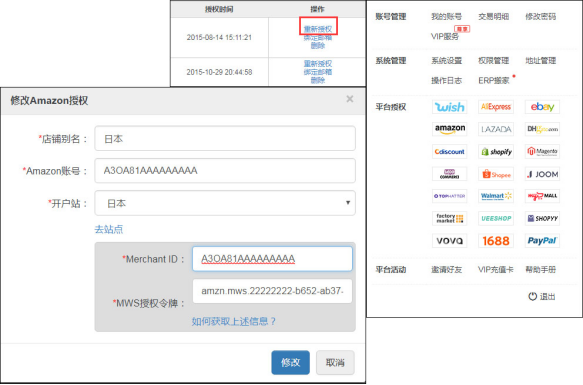Open the SHOPYY platform icon
Image resolution: width=583 pixels, height=385 pixels.
point(542,218)
